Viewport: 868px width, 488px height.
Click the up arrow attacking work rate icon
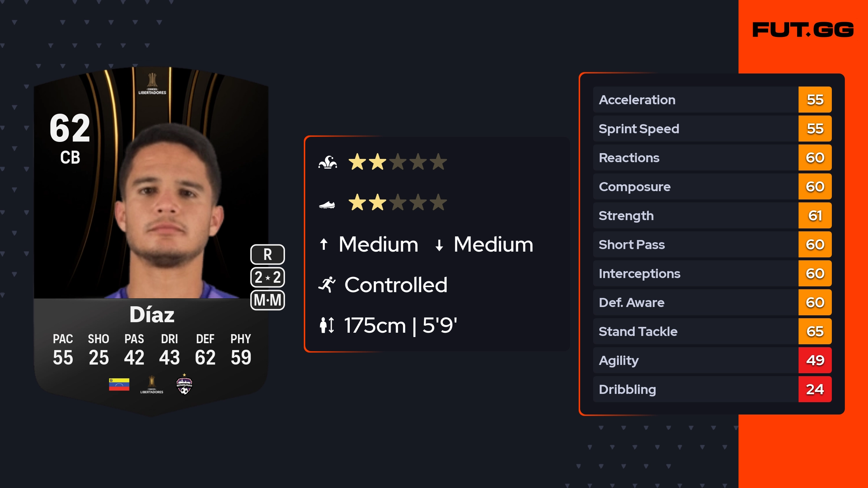(x=324, y=244)
